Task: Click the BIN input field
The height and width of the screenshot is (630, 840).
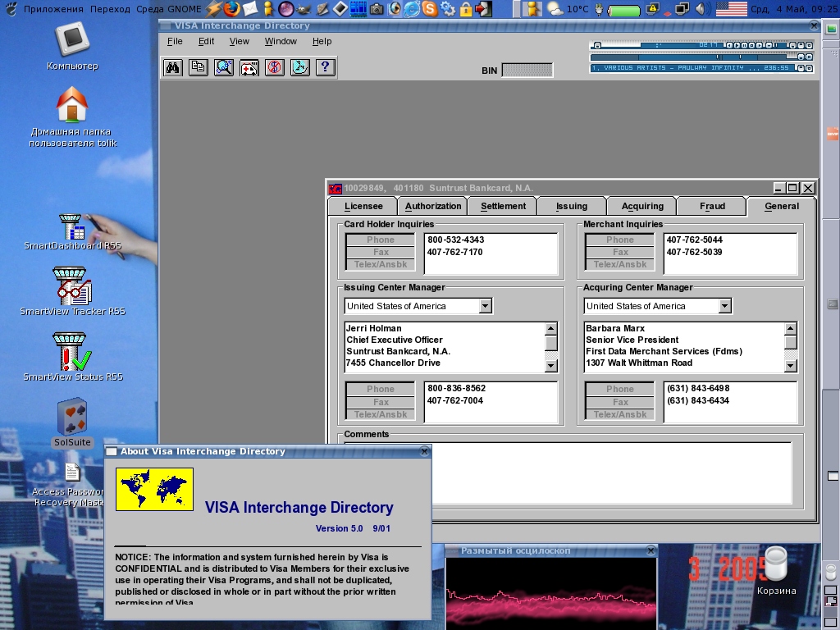Action: 527,71
